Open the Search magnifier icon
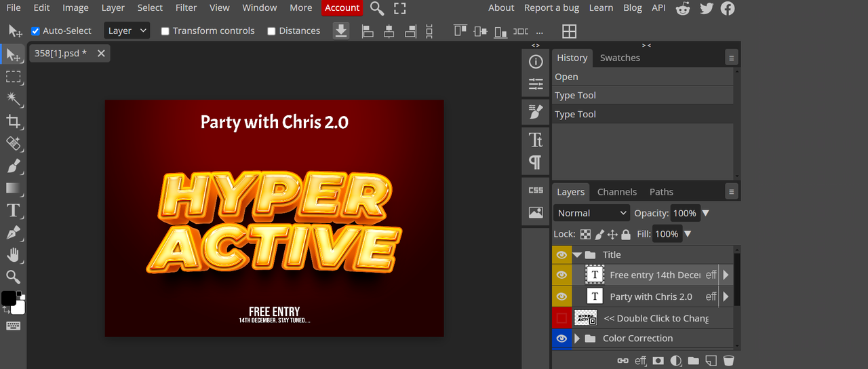Screen dimensions: 868x369 (x=377, y=8)
